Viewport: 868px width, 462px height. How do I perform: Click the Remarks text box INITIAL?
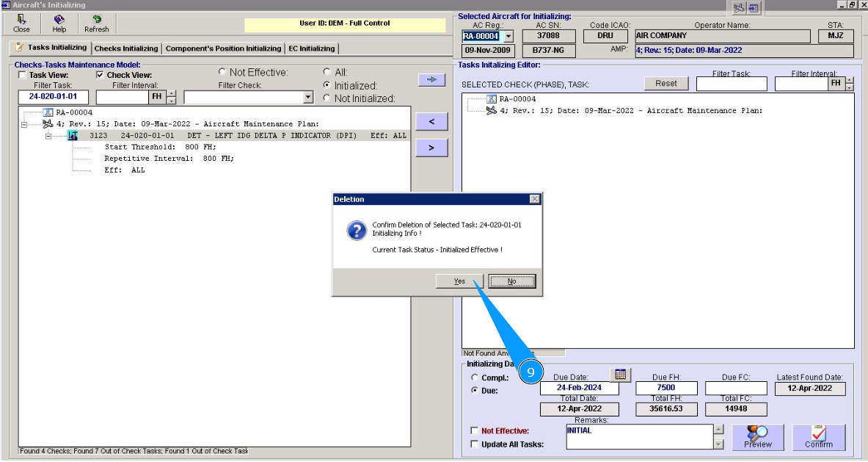pos(639,436)
